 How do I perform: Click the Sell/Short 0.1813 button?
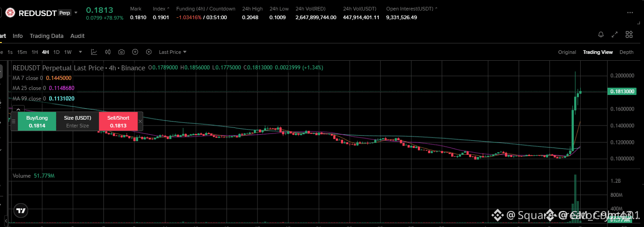tap(118, 121)
